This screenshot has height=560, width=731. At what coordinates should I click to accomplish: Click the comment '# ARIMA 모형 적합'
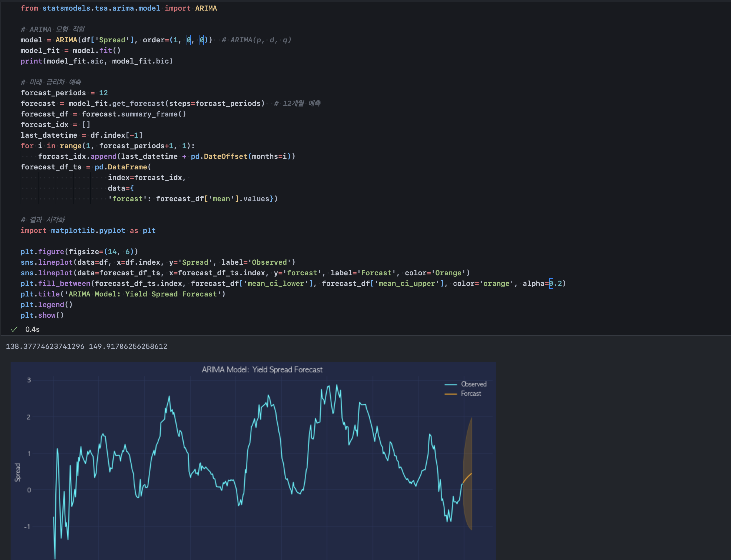tap(53, 29)
